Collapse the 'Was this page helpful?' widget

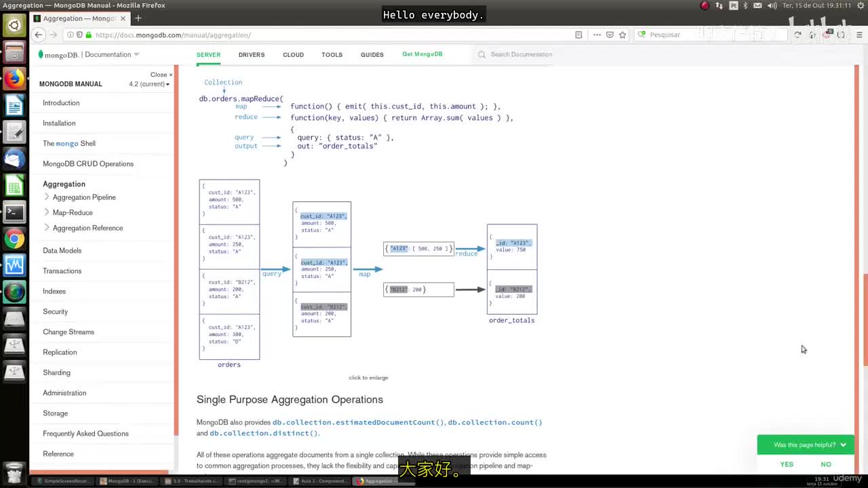click(843, 445)
